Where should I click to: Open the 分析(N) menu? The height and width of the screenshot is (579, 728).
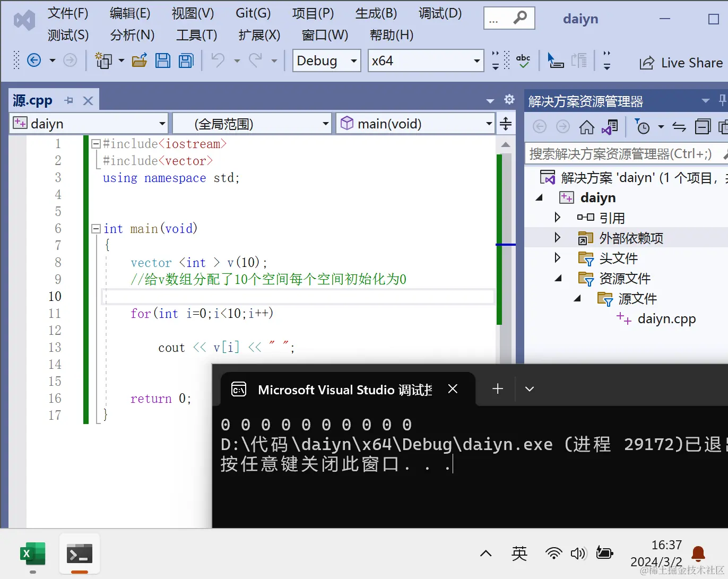[x=132, y=35]
